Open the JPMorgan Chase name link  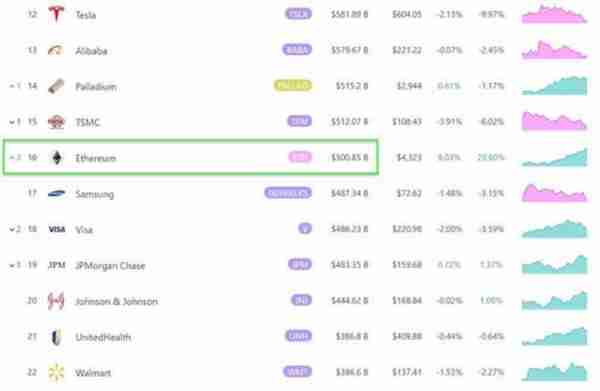pos(110,266)
